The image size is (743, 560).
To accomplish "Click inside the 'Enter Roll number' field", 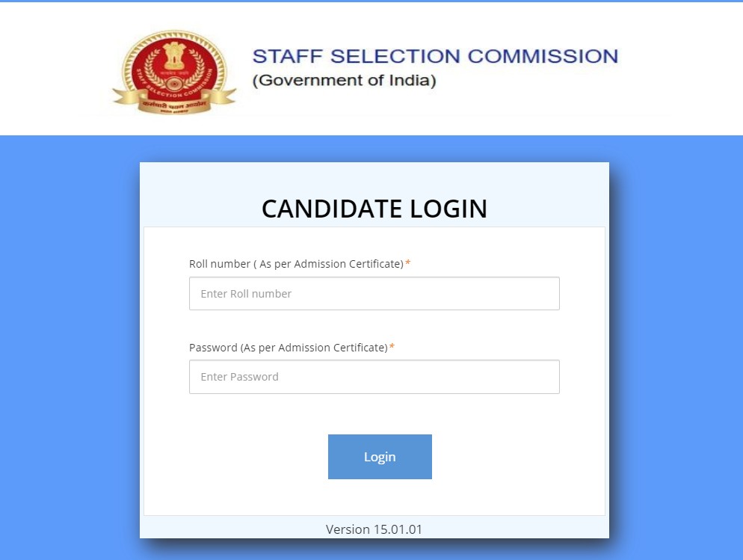I will 374,293.
